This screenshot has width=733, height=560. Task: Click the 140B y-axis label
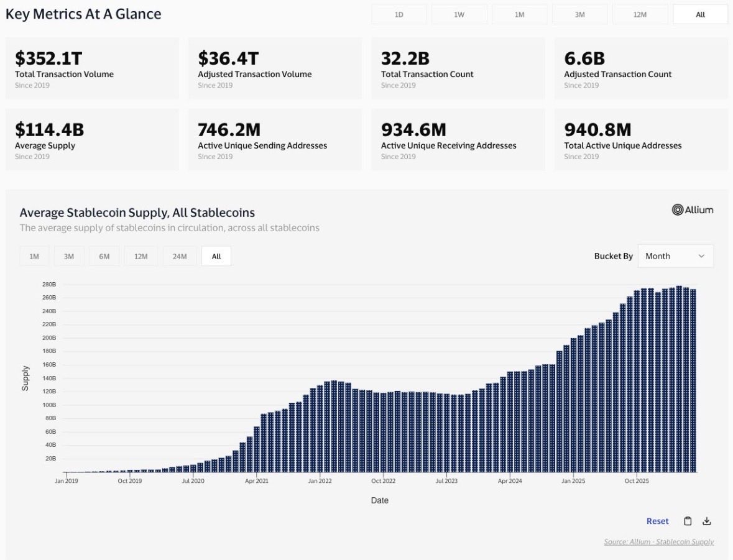pyautogui.click(x=49, y=378)
